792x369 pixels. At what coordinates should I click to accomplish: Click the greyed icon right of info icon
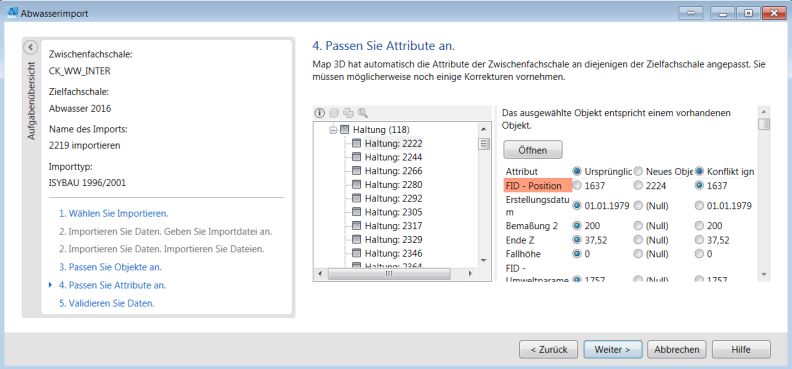[333, 113]
